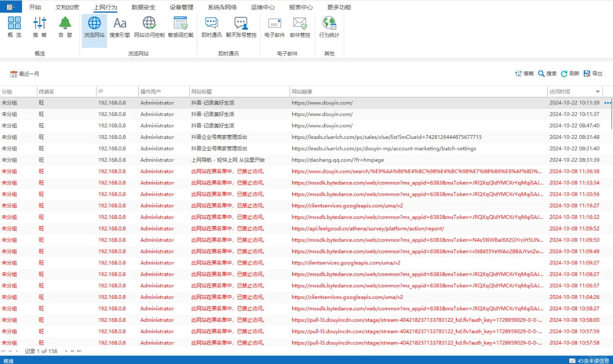Open the 概览 overview ribbon icon

14,27
